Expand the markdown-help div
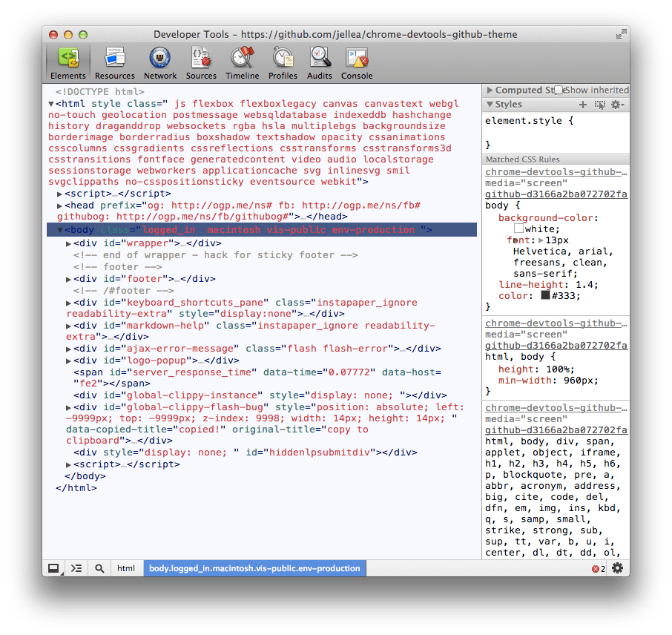This screenshot has width=672, height=635. click(x=68, y=326)
